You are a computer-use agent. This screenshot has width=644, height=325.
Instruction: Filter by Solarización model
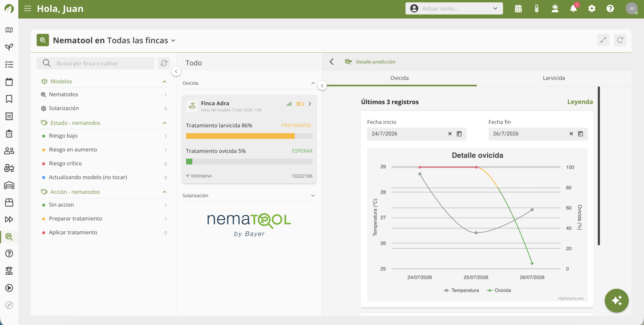103,108
